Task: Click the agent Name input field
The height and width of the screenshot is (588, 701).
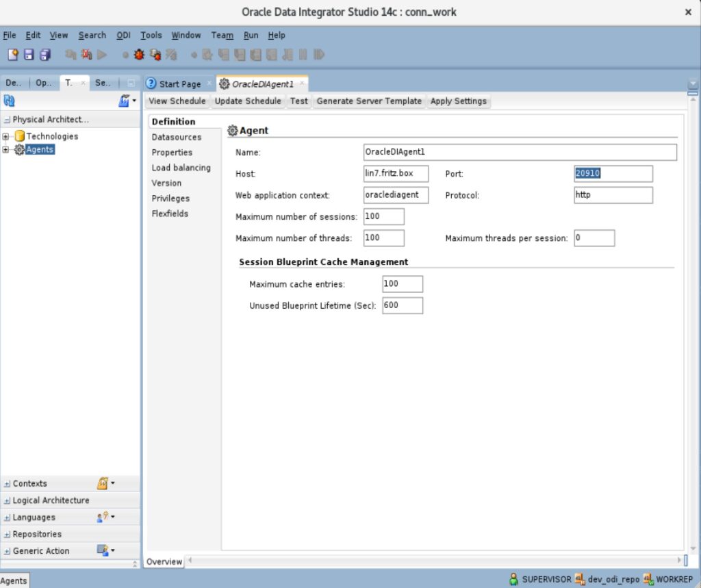Action: [x=520, y=152]
